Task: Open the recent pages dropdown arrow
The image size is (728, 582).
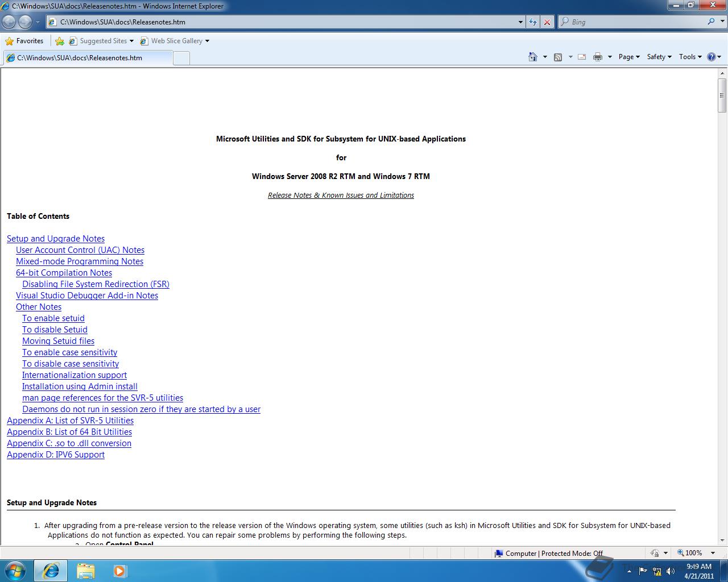Action: [38, 22]
